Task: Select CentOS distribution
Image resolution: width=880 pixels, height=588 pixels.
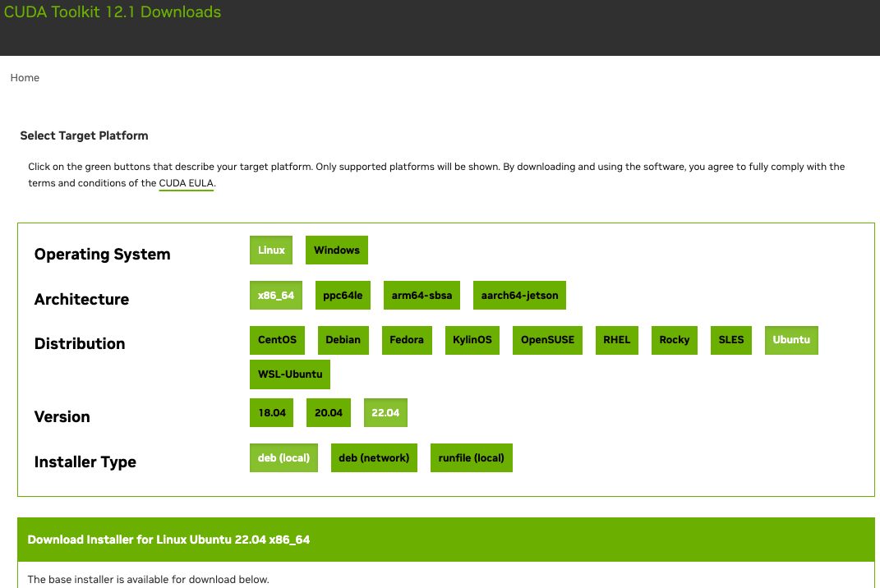Action: pyautogui.click(x=277, y=340)
